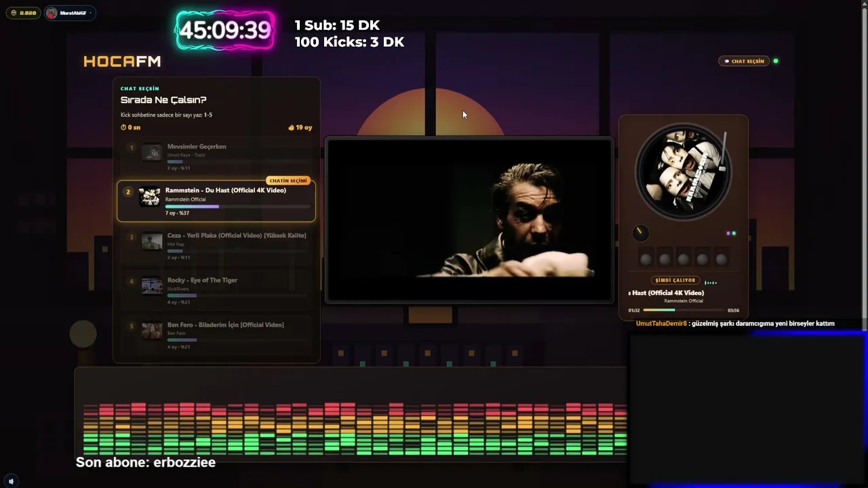Click the number 5 badge in the vote list
The height and width of the screenshot is (488, 868).
tap(132, 326)
